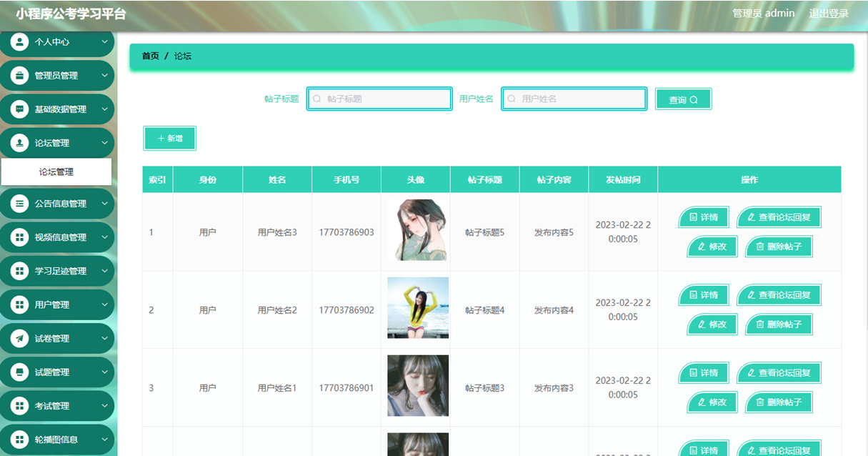Screen dimensions: 868x456
Task: Expand 学习足迹管理 menu chevron
Action: click(104, 270)
